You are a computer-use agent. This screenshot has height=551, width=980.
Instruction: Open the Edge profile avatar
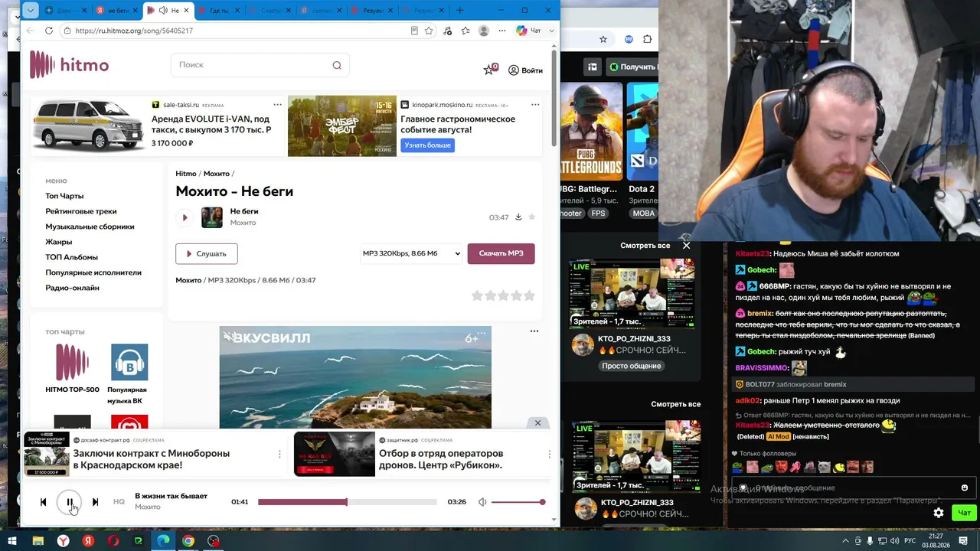click(x=484, y=31)
